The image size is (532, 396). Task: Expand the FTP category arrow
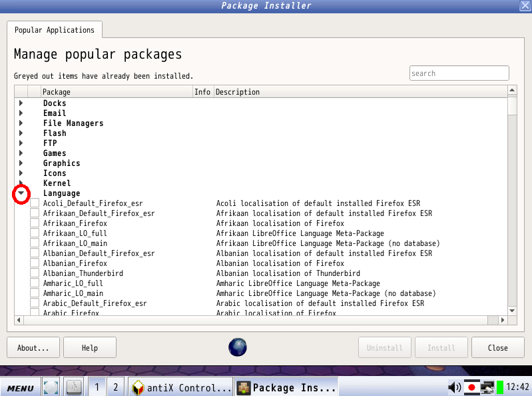(21, 143)
